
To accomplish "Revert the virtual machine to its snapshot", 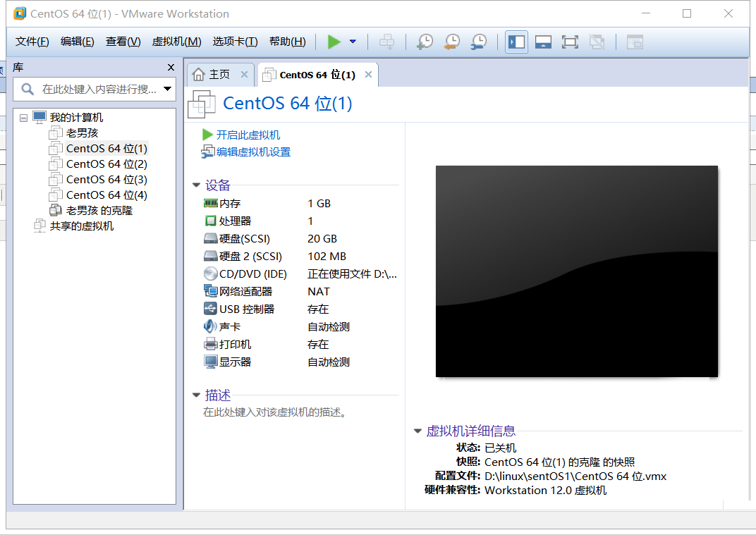I will pos(451,42).
